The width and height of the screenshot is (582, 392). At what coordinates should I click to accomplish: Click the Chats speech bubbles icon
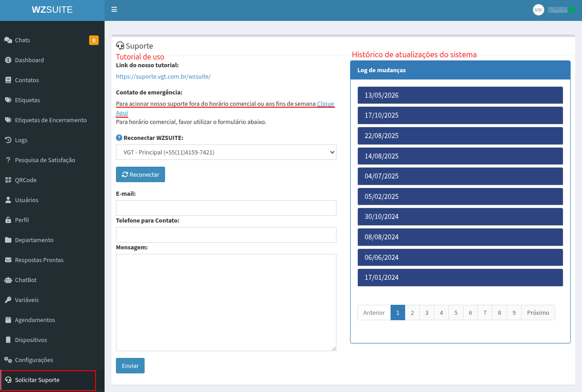(x=8, y=40)
